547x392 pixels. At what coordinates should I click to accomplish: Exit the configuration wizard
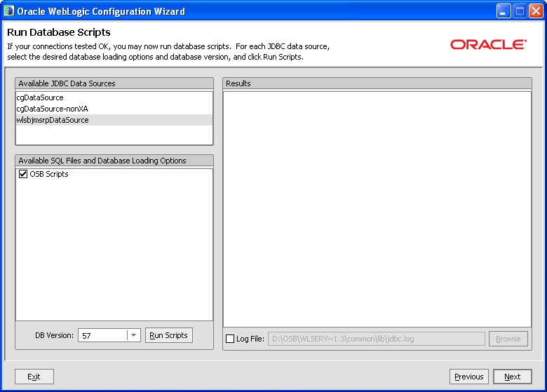(x=34, y=377)
